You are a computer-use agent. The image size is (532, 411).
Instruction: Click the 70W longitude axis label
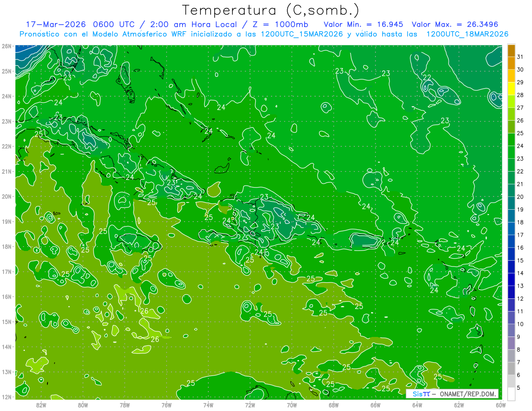pos(292,405)
